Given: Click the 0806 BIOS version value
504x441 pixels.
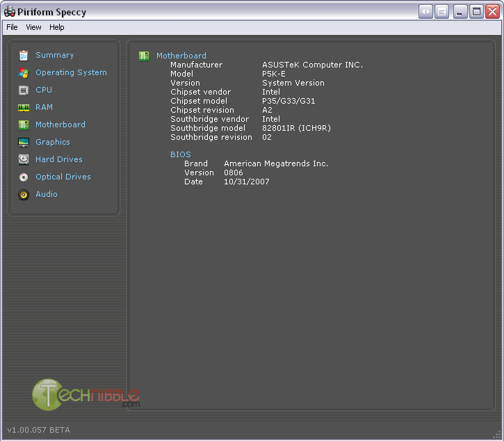Looking at the screenshot, I should [x=234, y=173].
